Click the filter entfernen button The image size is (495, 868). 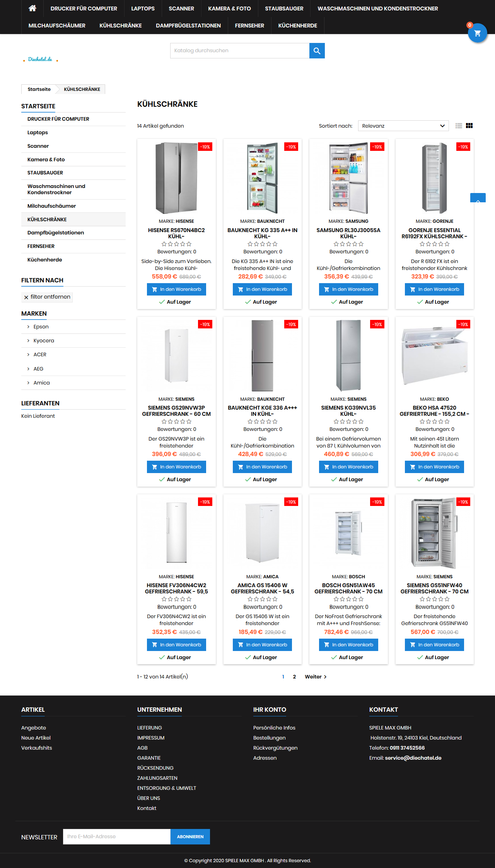(47, 297)
